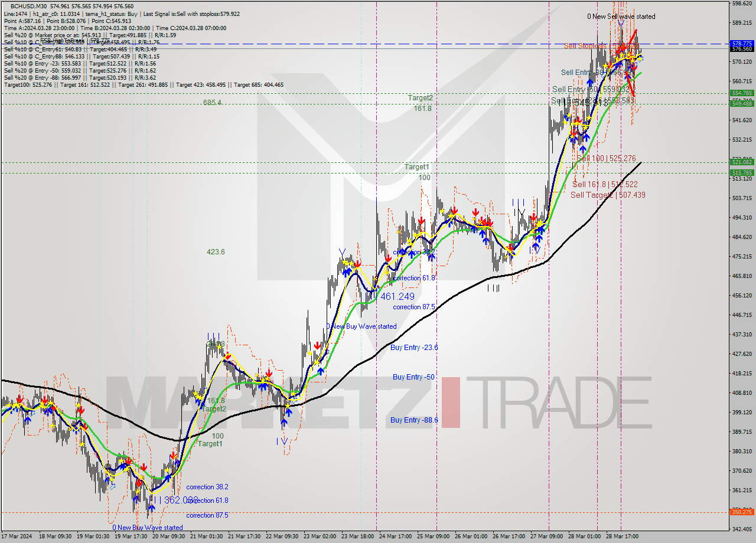Click the 'Sell %10 @ Entry -50: 559.032' line
The image size is (756, 543).
80,70
